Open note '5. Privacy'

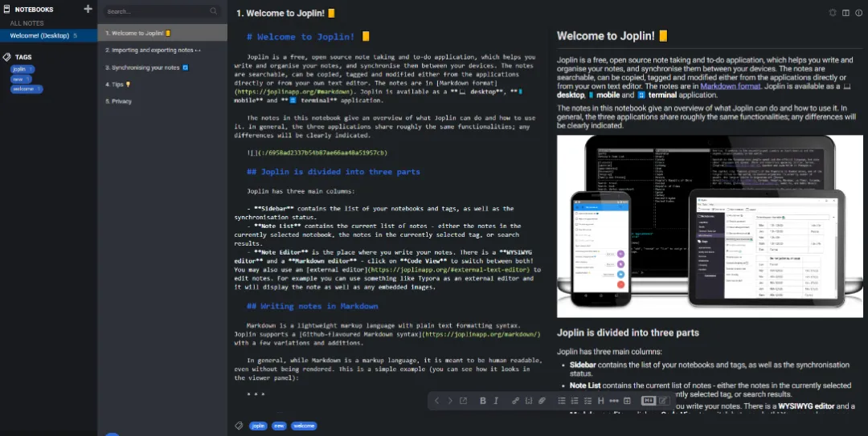pos(162,101)
